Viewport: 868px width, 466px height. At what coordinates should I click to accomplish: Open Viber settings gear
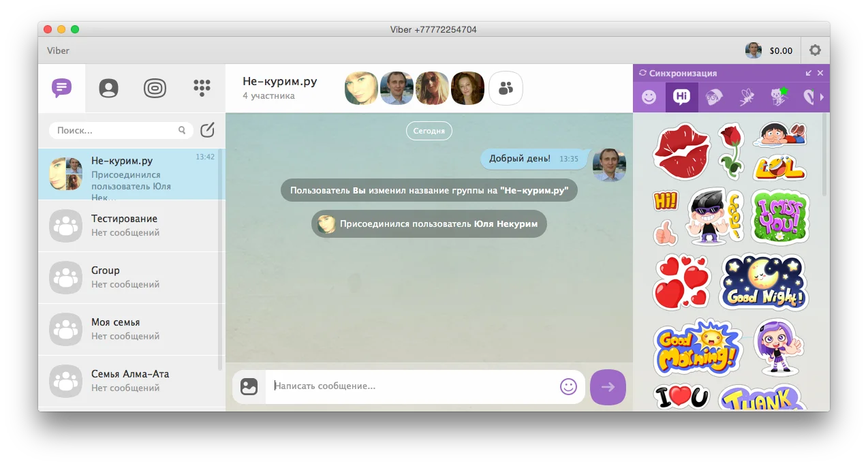[814, 50]
